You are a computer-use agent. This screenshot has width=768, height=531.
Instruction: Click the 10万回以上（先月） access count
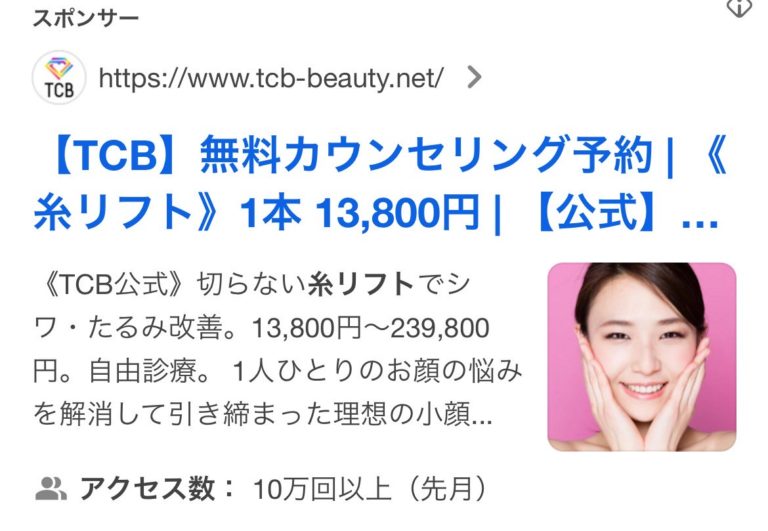(370, 489)
